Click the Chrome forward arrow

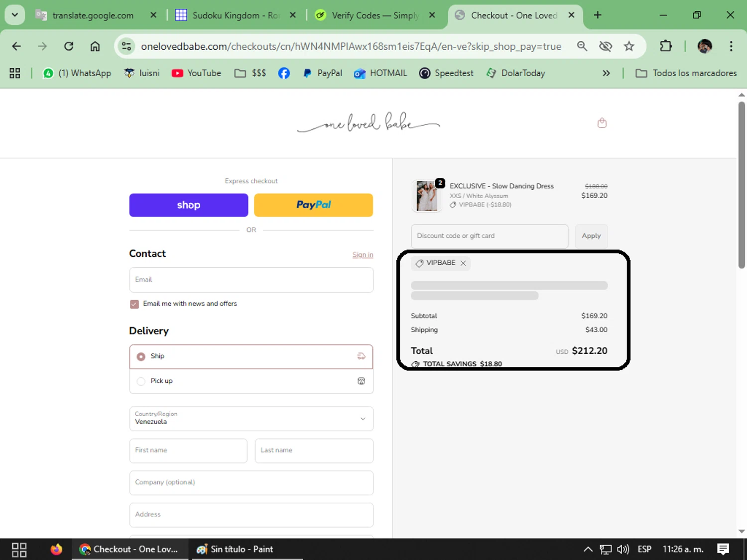click(42, 46)
